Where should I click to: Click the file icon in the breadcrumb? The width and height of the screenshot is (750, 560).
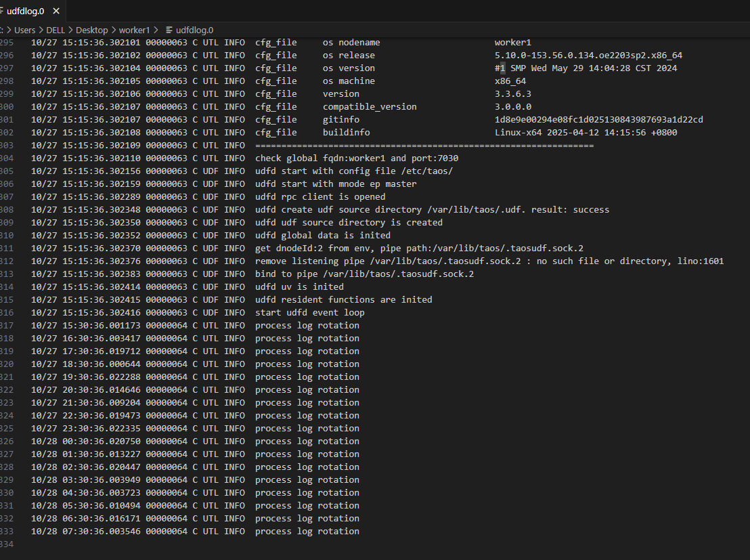pyautogui.click(x=169, y=30)
